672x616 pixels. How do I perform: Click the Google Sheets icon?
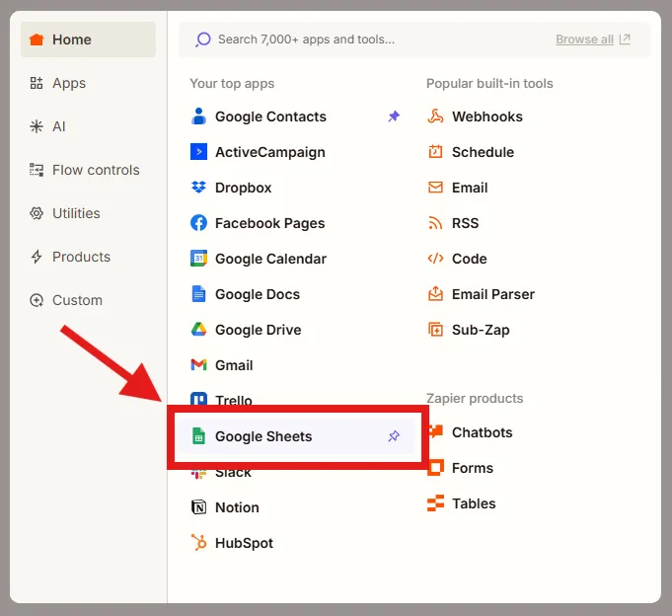coord(198,436)
